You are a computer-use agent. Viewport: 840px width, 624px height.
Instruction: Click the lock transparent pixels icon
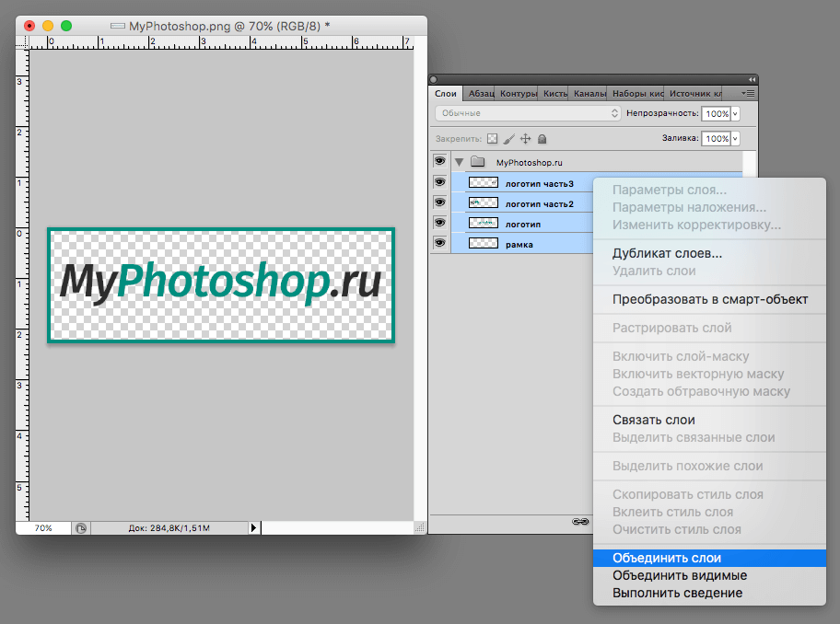click(492, 139)
